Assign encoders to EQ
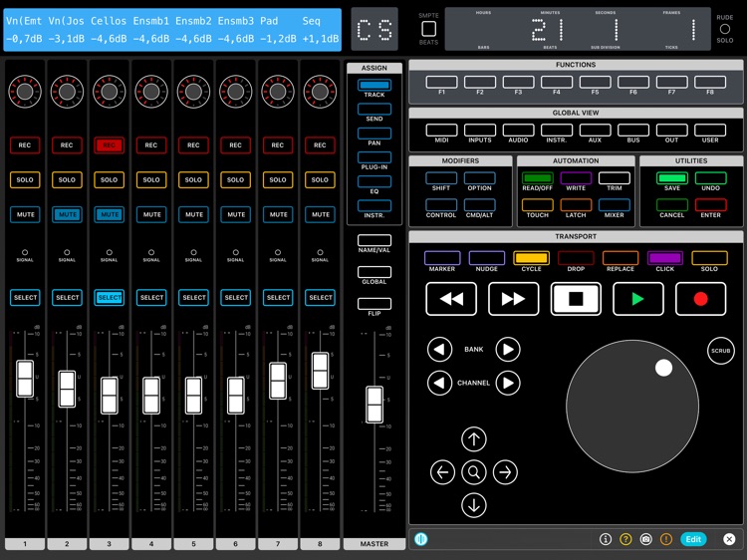 374,181
